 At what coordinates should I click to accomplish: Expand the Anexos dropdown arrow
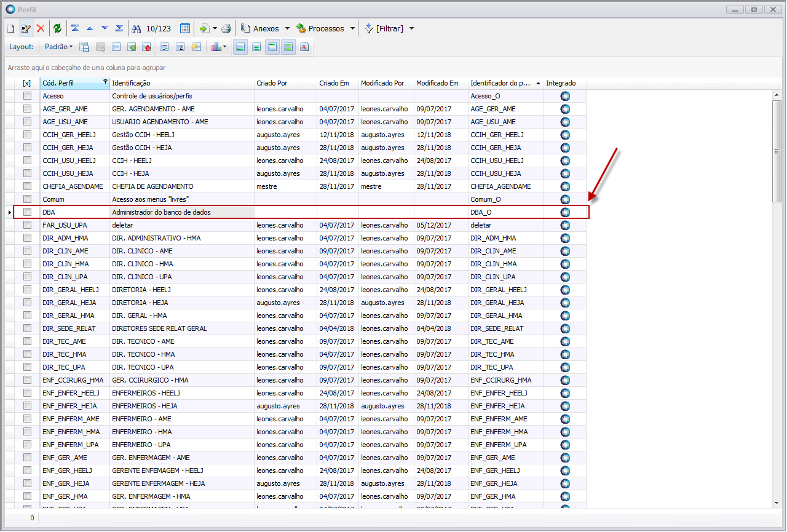pyautogui.click(x=287, y=28)
